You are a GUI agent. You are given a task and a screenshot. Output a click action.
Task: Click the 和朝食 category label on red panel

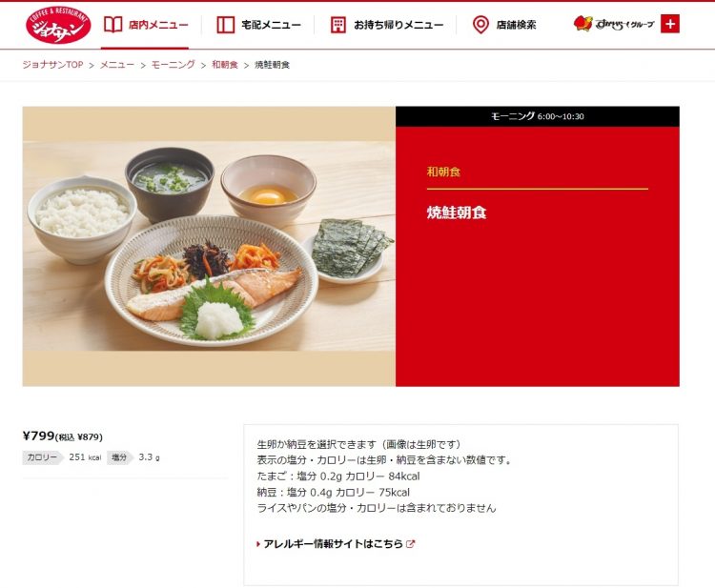click(x=443, y=172)
